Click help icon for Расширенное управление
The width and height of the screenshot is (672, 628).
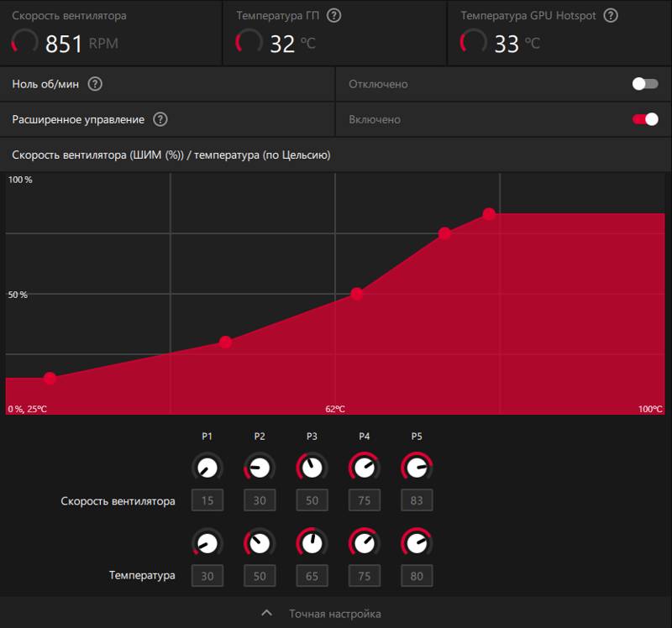click(160, 119)
